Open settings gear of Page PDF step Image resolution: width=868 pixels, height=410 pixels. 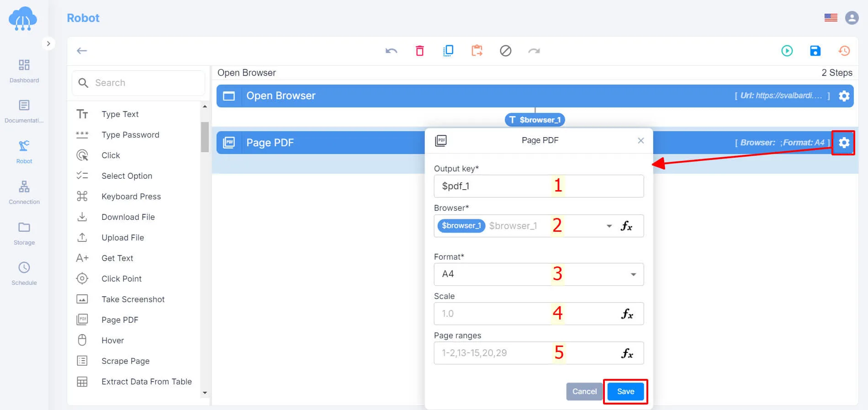(x=844, y=143)
